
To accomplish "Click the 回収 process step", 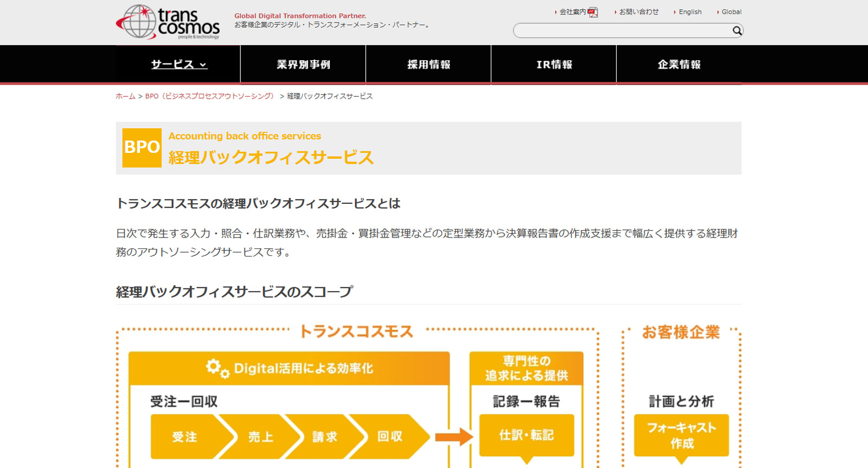I will (x=390, y=437).
